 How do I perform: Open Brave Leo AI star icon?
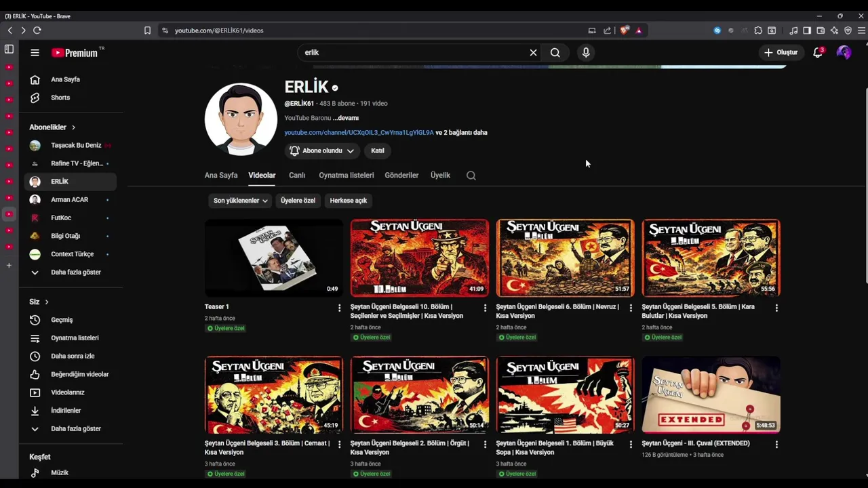pyautogui.click(x=834, y=30)
